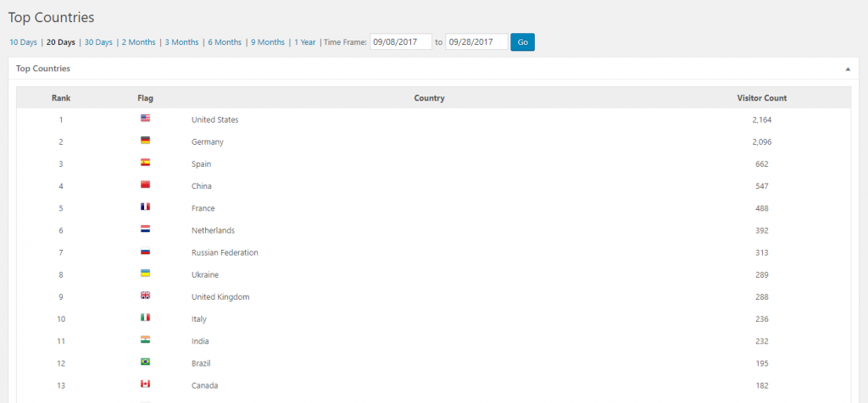
Task: Select the 3 Months range link
Action: tap(181, 42)
